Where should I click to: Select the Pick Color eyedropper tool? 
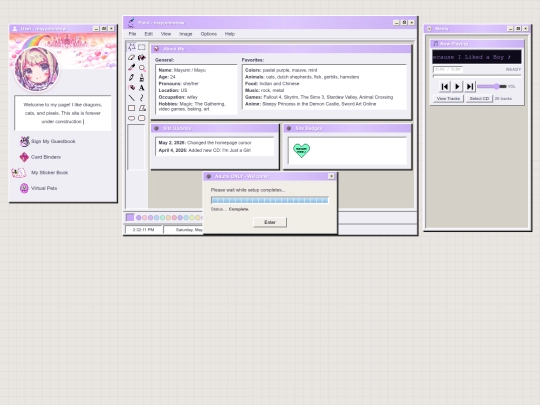[132, 68]
